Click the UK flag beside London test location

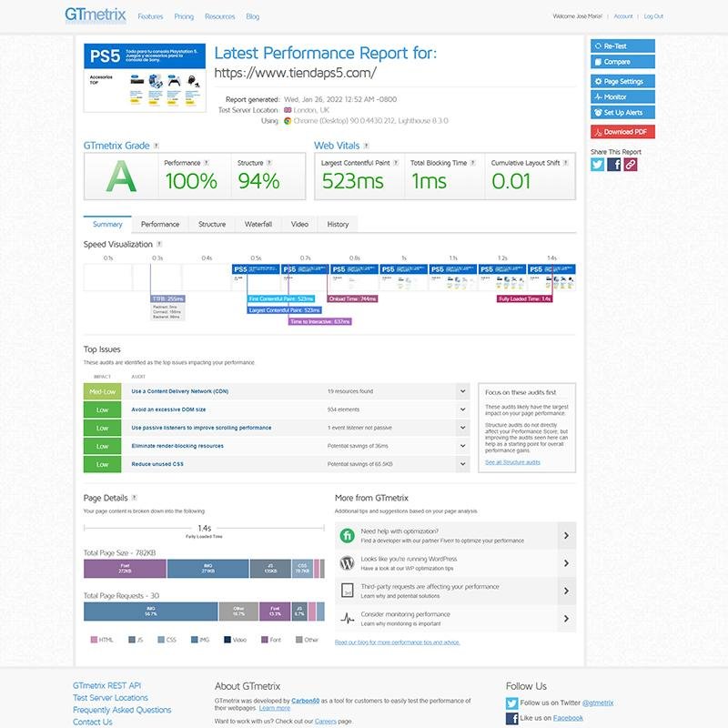coord(288,110)
